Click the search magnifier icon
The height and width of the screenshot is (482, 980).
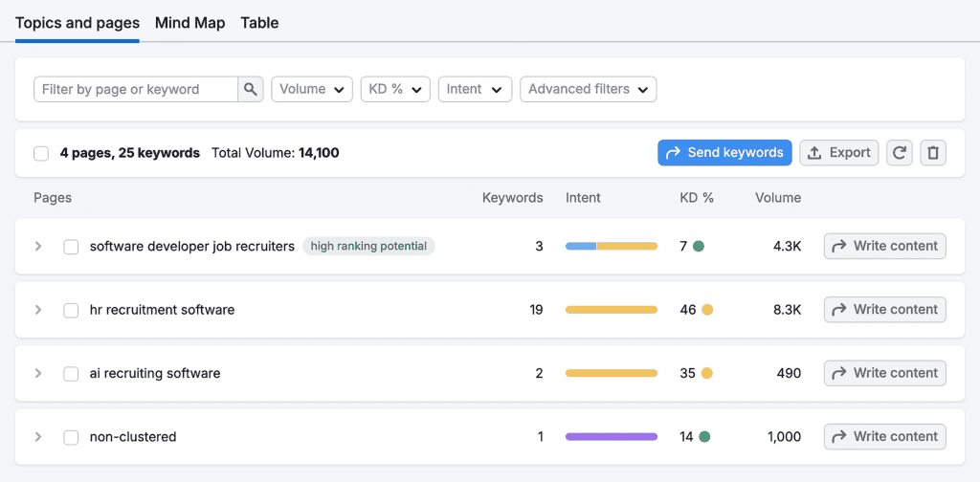tap(251, 89)
